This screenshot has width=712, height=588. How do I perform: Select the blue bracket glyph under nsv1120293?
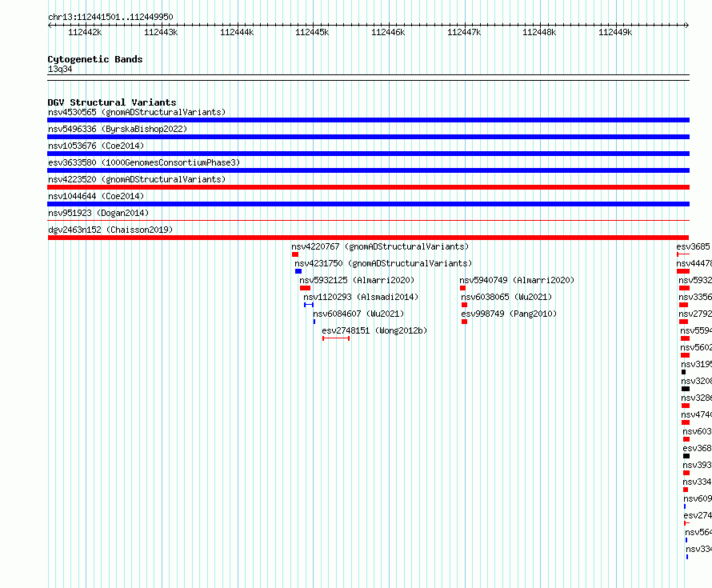pos(309,305)
